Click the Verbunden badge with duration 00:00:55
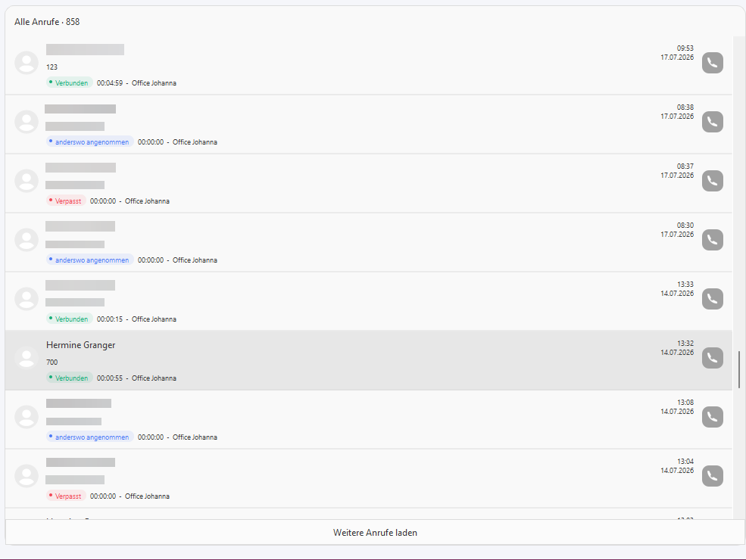Image resolution: width=746 pixels, height=560 pixels. (x=70, y=378)
